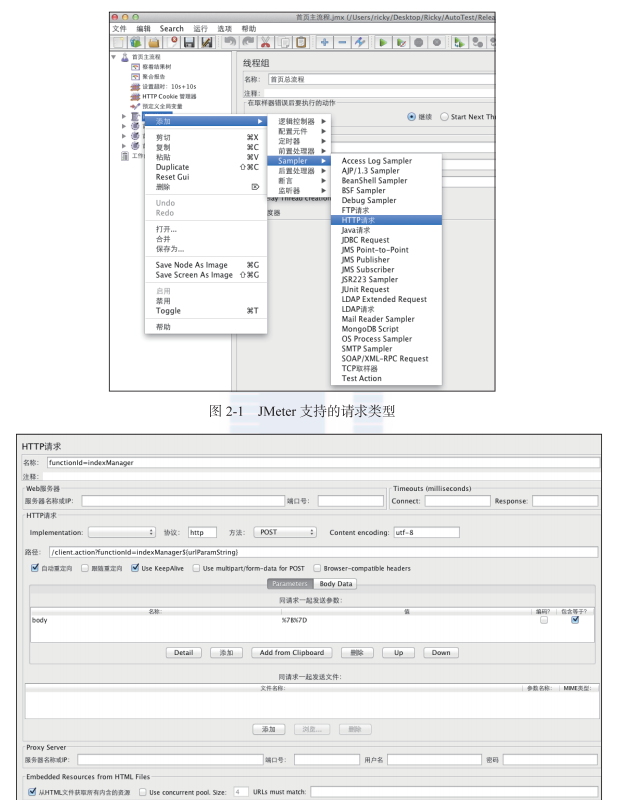
Task: Click the Expand All plus icon
Action: pyautogui.click(x=325, y=42)
